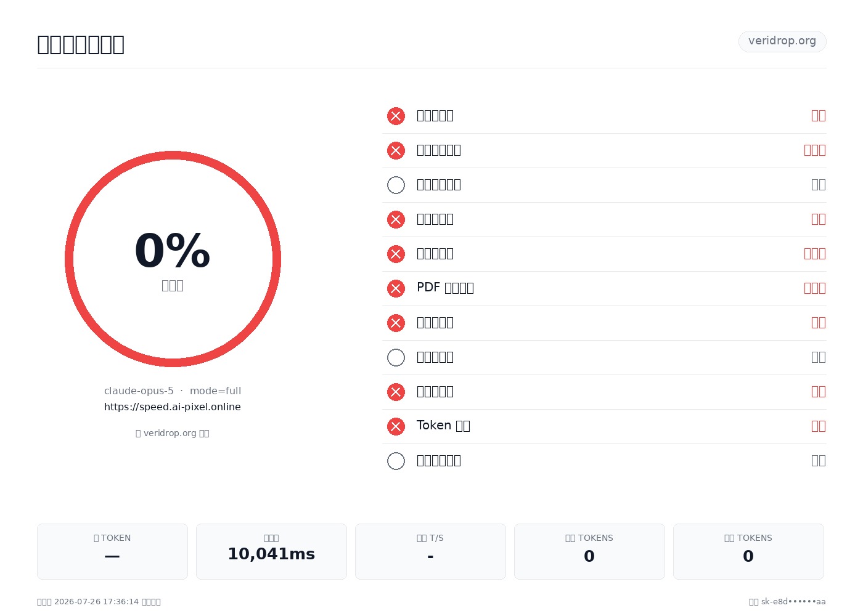863x616 pixels.
Task: Click the 0% score inside red ring
Action: click(x=173, y=251)
